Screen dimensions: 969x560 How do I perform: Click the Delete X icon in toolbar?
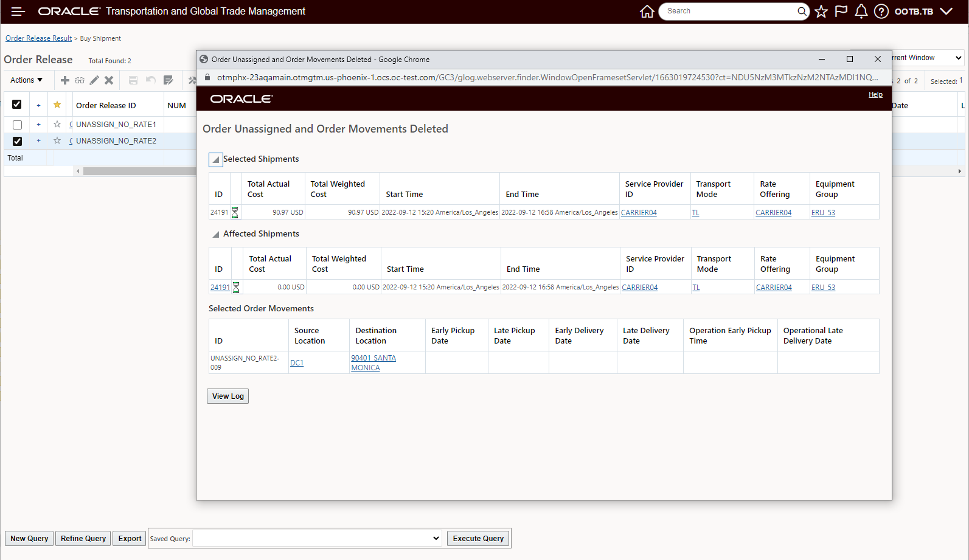(x=109, y=80)
